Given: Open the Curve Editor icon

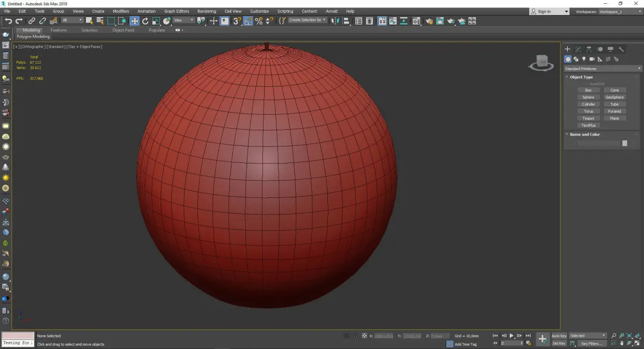Looking at the screenshot, I should pyautogui.click(x=393, y=21).
